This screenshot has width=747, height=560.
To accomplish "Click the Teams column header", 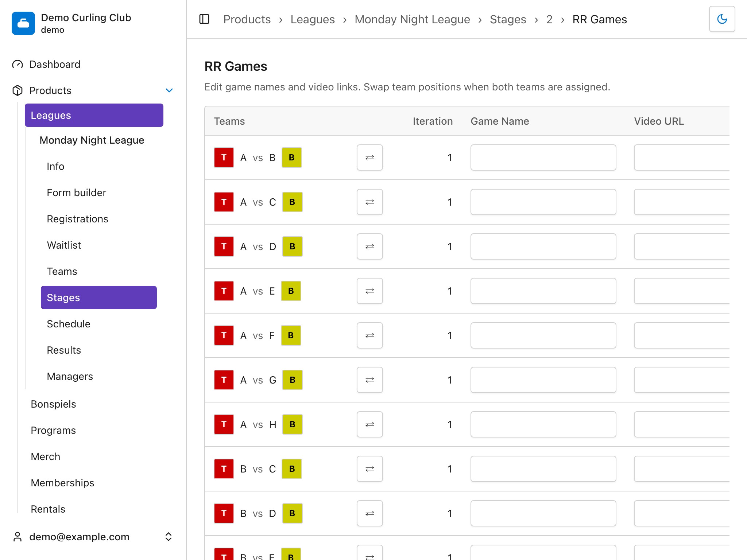I will click(229, 121).
